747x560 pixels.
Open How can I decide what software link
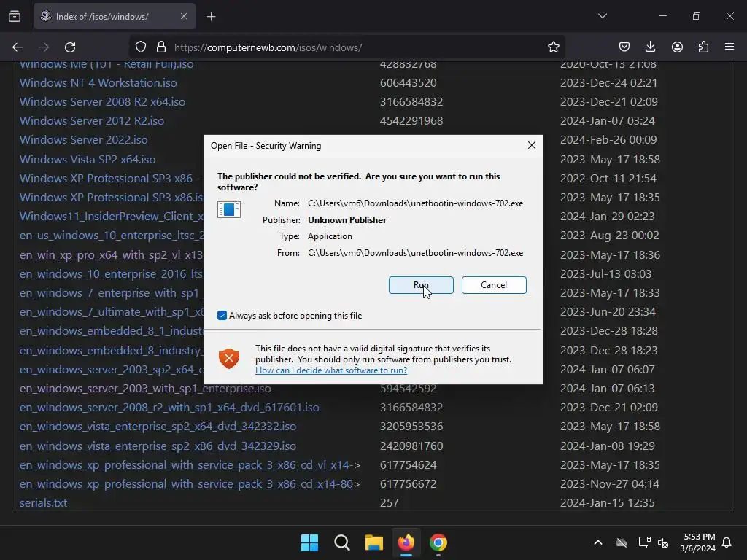coord(331,370)
